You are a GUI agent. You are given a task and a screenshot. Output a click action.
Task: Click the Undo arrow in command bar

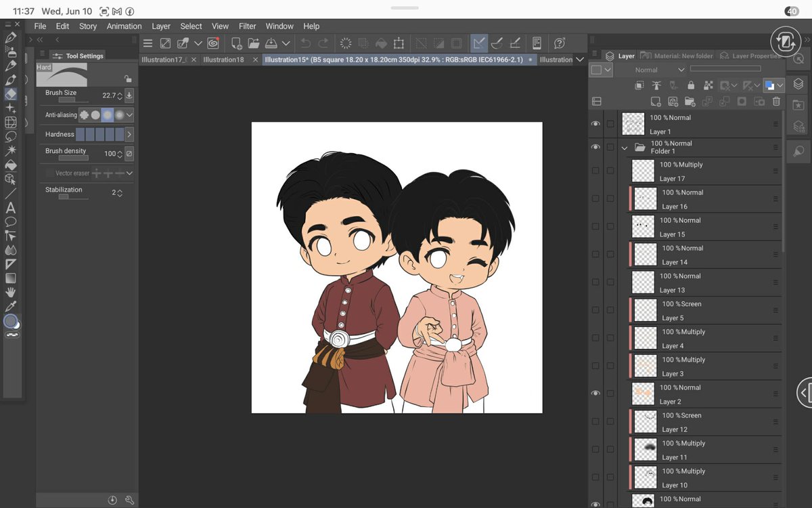pos(306,43)
